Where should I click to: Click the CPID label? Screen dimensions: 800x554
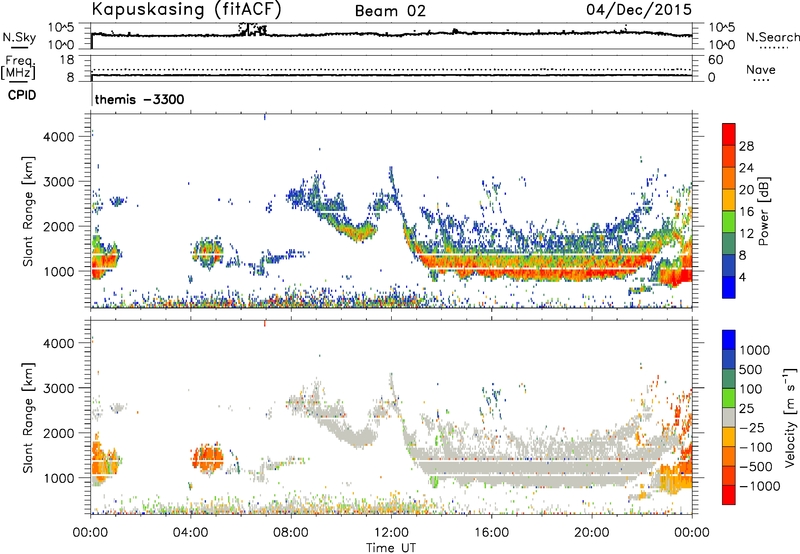tap(21, 95)
